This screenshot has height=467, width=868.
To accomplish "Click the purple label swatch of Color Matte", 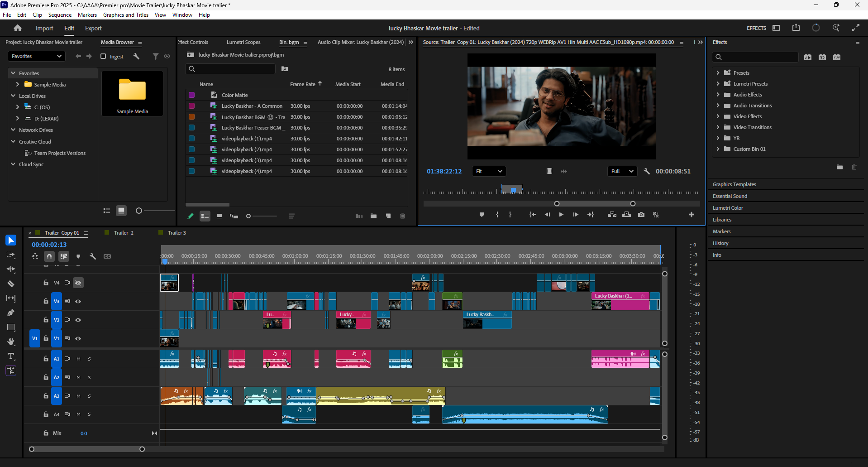I will click(191, 95).
